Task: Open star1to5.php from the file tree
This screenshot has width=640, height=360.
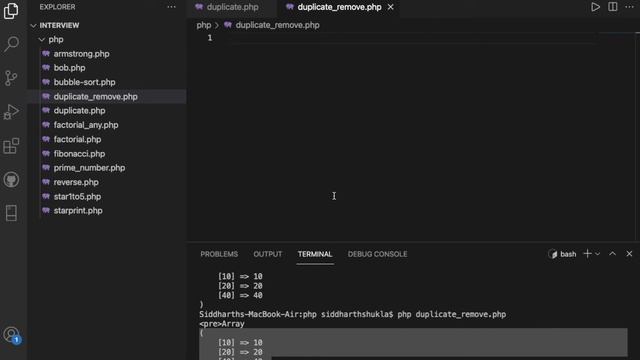Action: (x=78, y=196)
